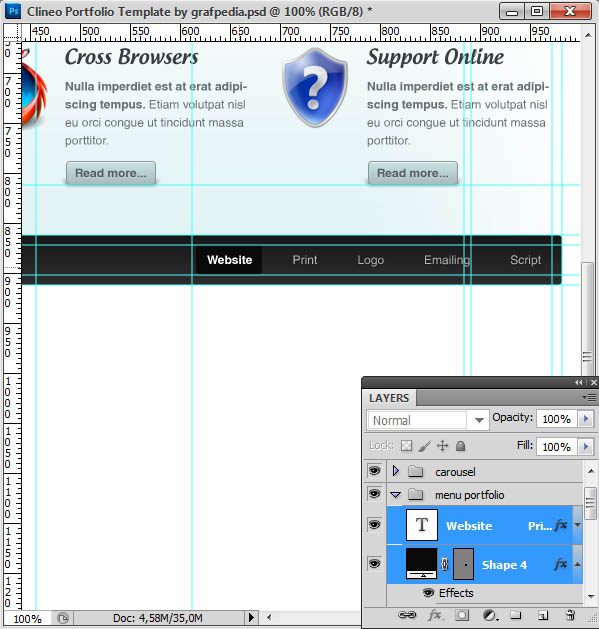
Task: Click horizontal scroll left arrow
Action: coord(269,617)
